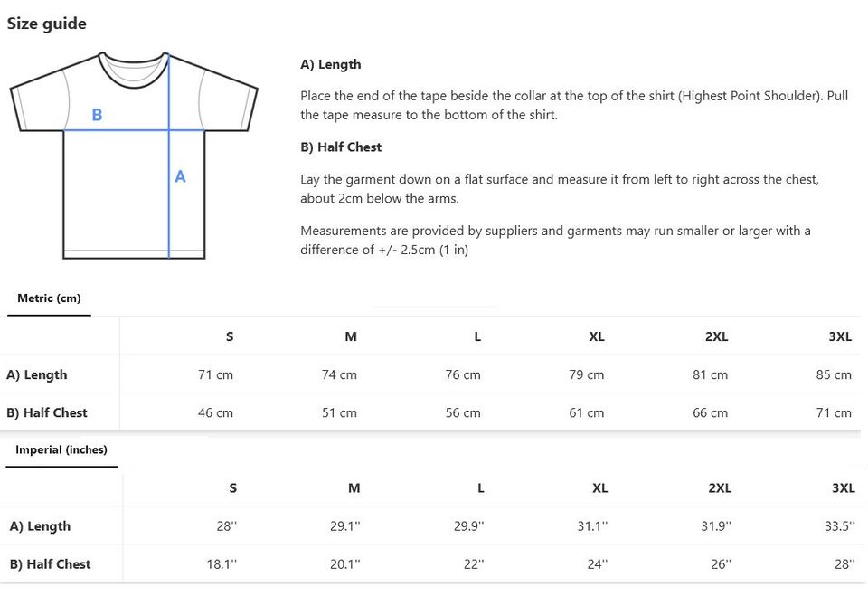868x596 pixels.
Task: Select the Metric (cm) tab
Action: tap(49, 298)
